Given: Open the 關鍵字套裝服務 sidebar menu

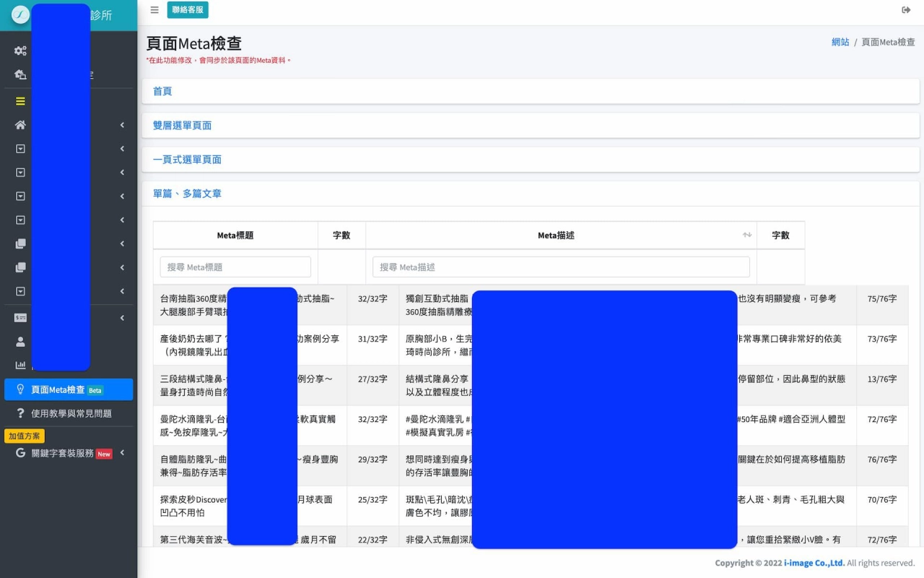Looking at the screenshot, I should pyautogui.click(x=69, y=453).
